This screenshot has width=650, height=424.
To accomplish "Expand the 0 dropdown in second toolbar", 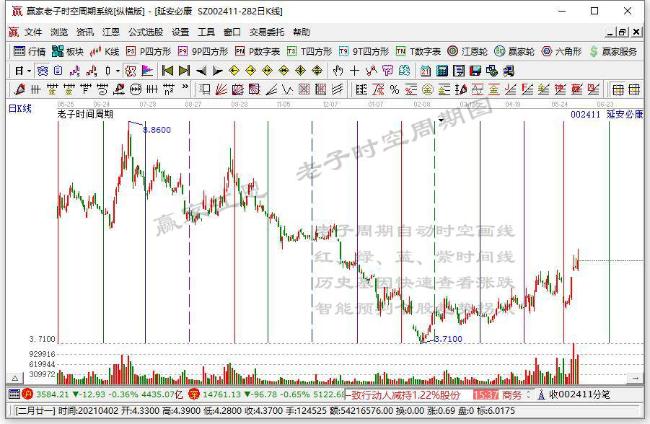I will 118,71.
